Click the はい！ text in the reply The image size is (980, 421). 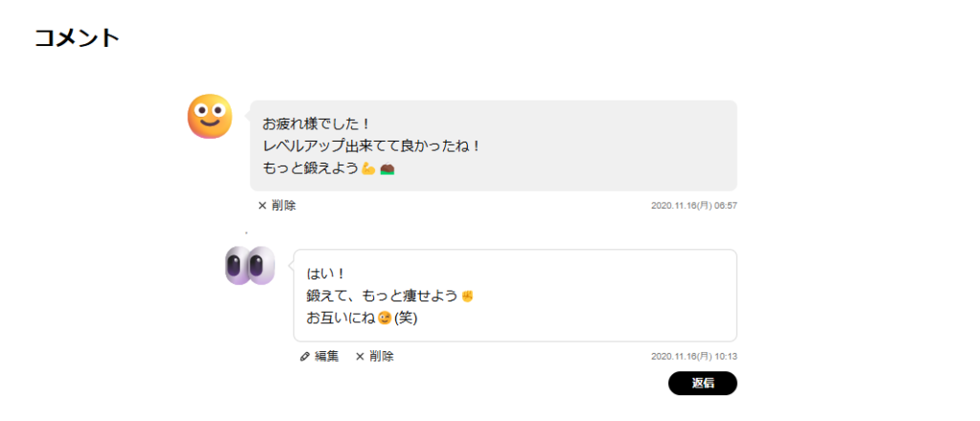pos(326,275)
